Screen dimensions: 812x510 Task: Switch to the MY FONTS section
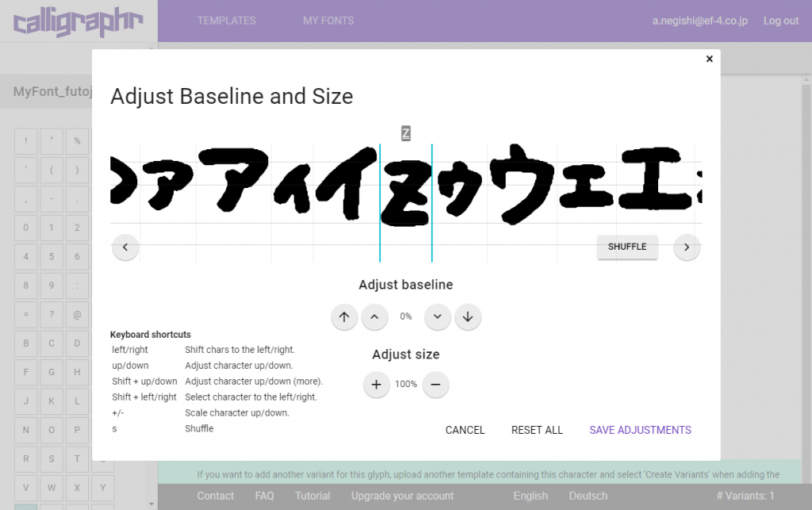point(328,20)
